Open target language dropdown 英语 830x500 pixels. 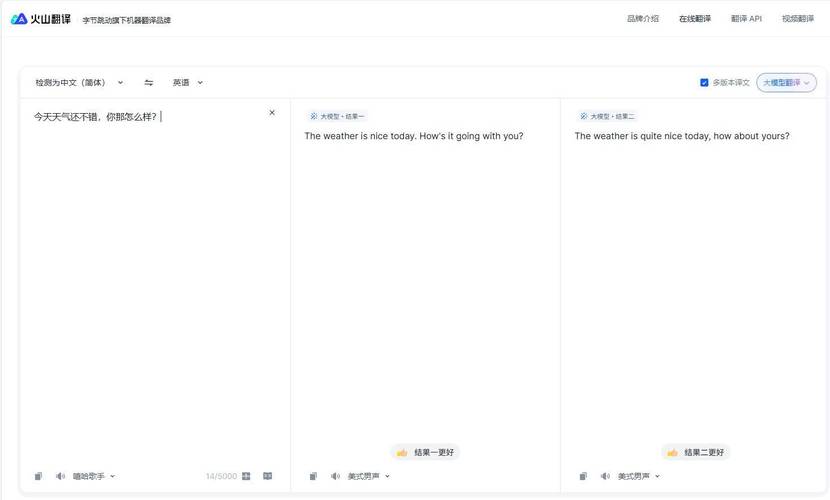click(x=188, y=83)
